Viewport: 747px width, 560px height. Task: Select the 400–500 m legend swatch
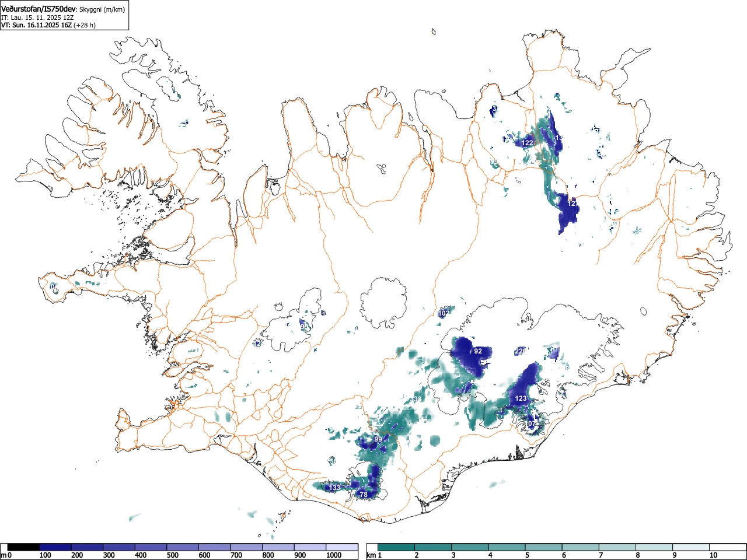(x=151, y=547)
